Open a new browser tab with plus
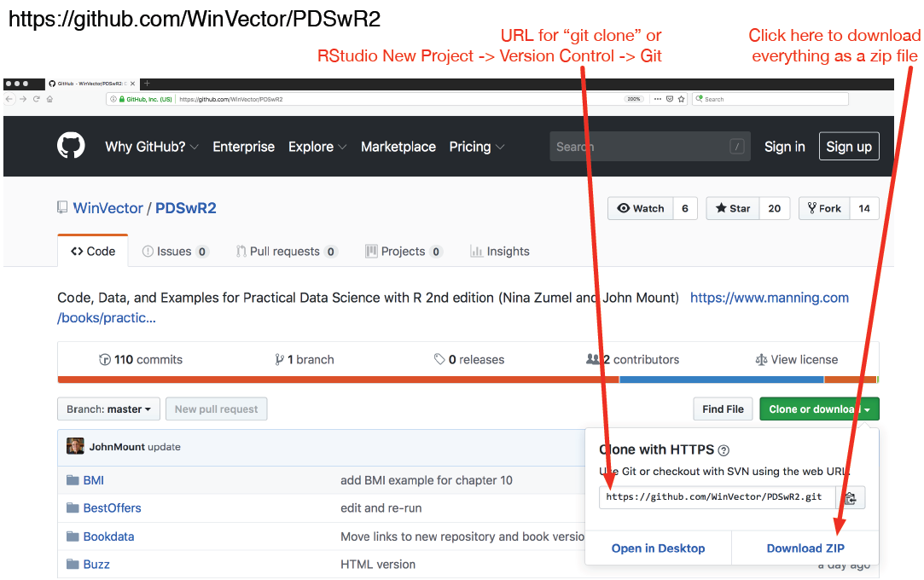The image size is (924, 580). pyautogui.click(x=147, y=84)
